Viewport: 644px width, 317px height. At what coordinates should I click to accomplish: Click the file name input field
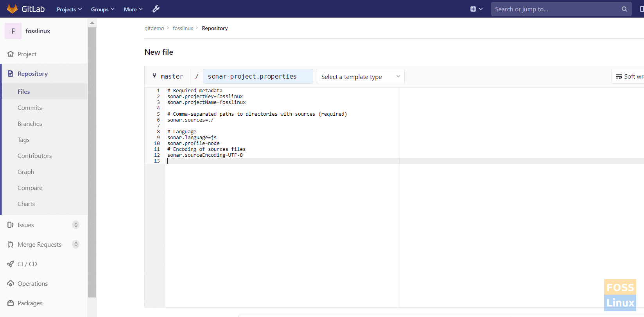[258, 77]
